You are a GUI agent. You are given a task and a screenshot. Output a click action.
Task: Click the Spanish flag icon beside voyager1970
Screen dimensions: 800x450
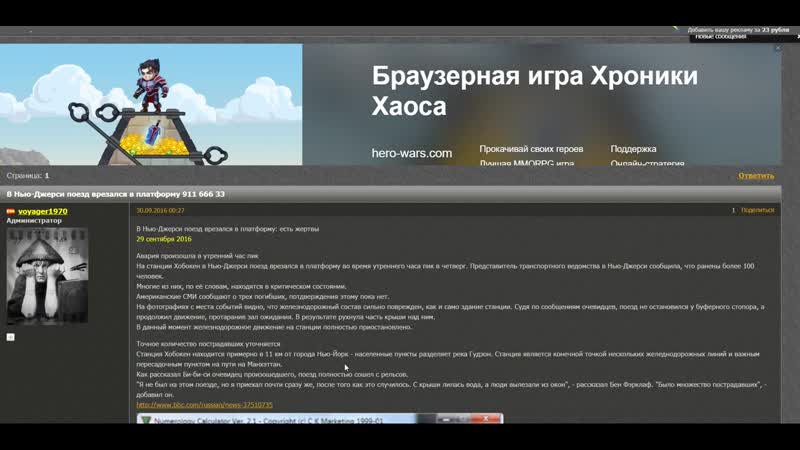(x=11, y=211)
